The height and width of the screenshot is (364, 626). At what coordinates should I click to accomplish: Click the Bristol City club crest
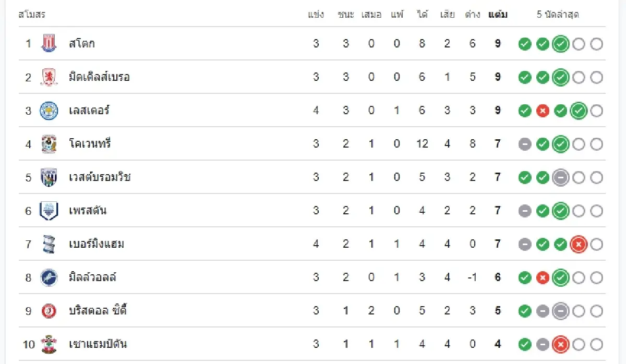pyautogui.click(x=49, y=311)
